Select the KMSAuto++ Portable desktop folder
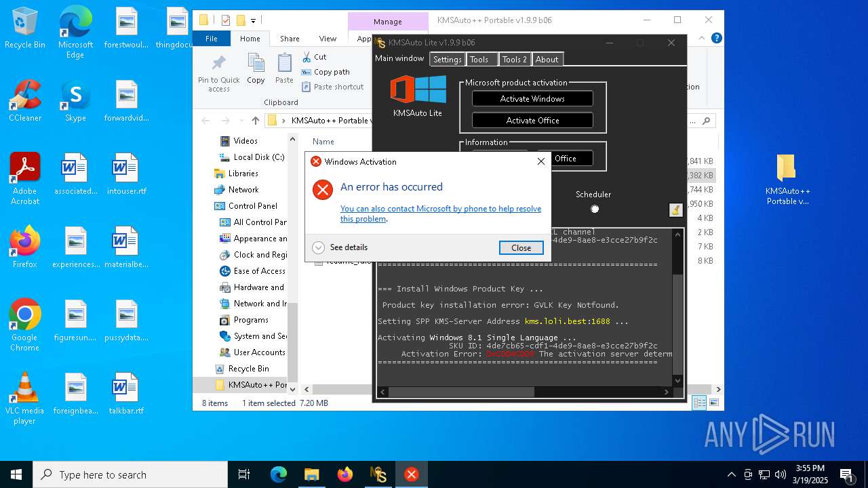Viewport: 868px width, 488px height. [787, 180]
